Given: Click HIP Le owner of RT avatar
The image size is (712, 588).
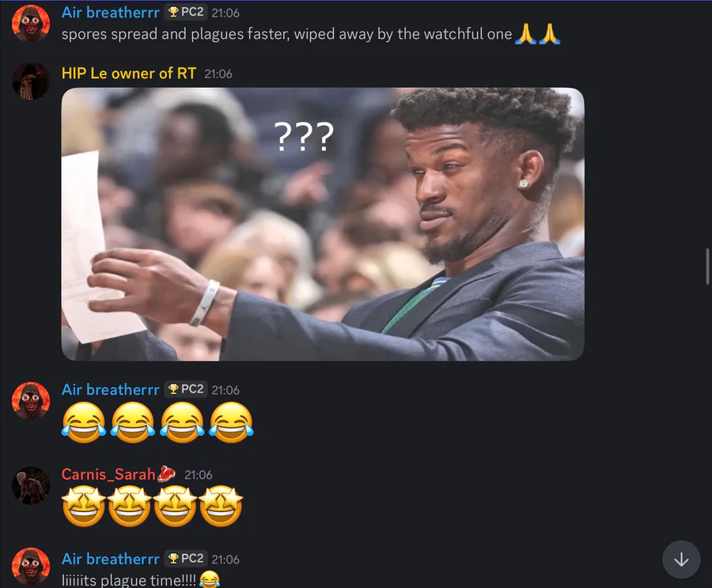Looking at the screenshot, I should [x=30, y=81].
